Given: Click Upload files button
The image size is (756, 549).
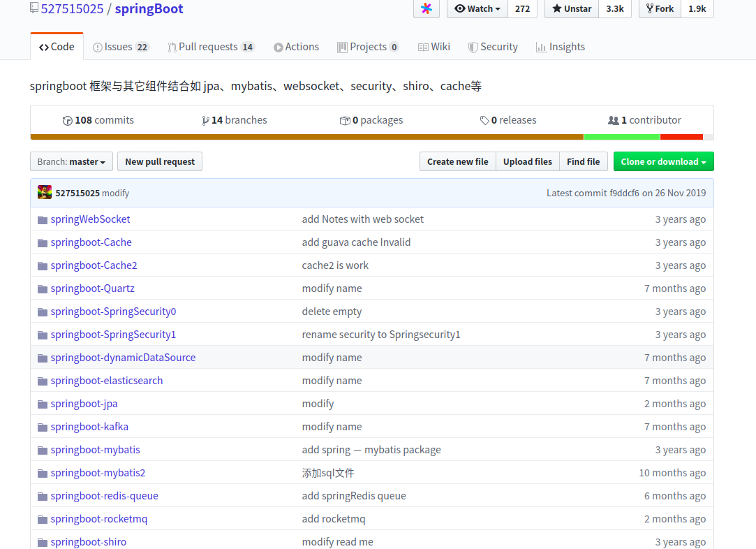Looking at the screenshot, I should pyautogui.click(x=528, y=161).
